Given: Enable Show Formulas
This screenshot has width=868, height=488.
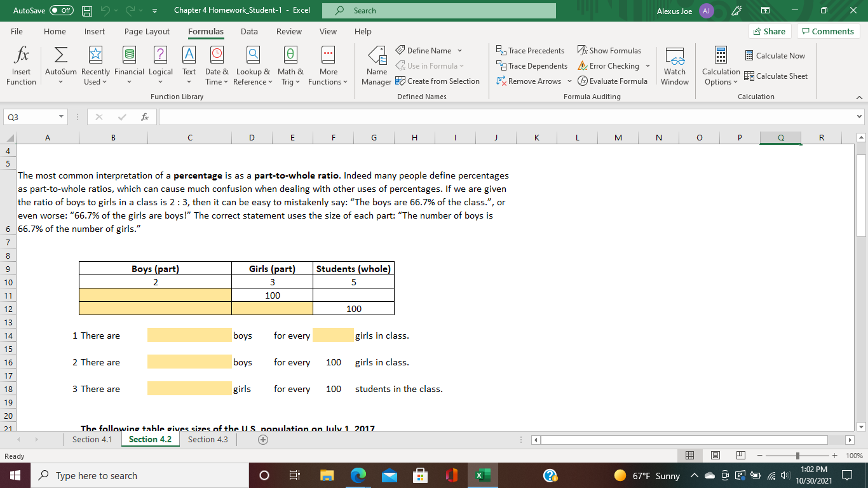Looking at the screenshot, I should [608, 50].
